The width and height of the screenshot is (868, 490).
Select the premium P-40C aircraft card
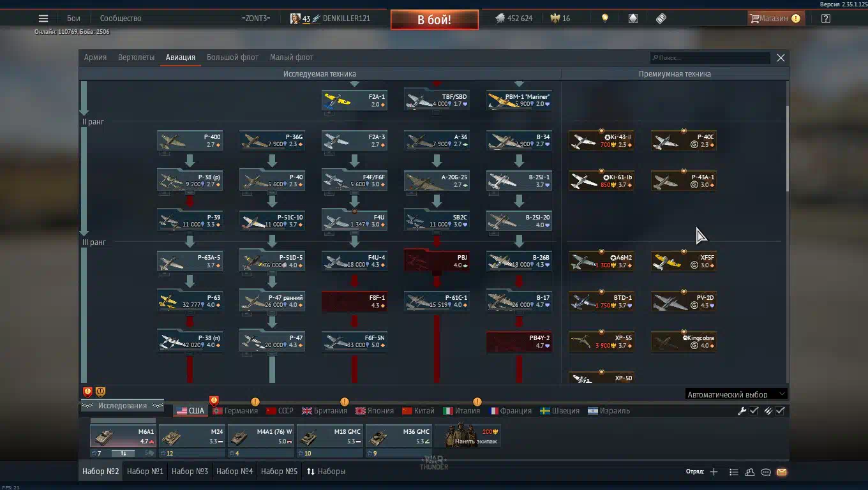click(x=684, y=140)
